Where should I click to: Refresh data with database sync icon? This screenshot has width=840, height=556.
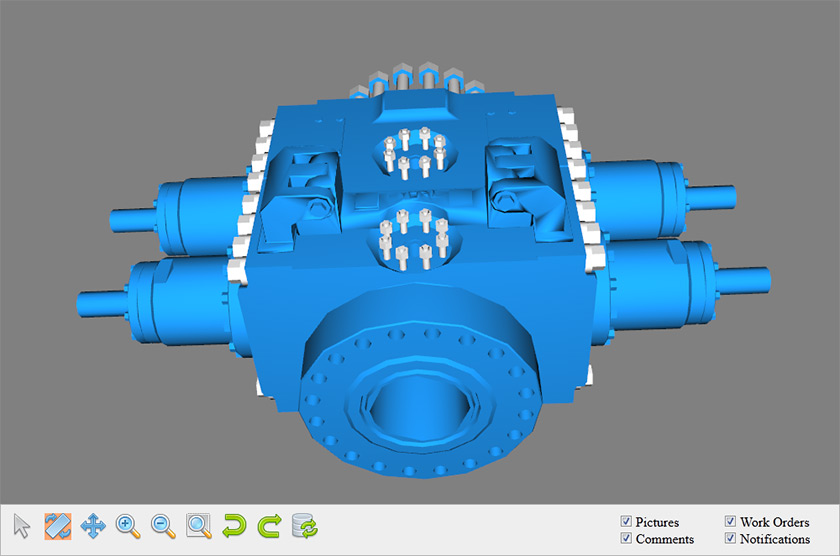305,526
